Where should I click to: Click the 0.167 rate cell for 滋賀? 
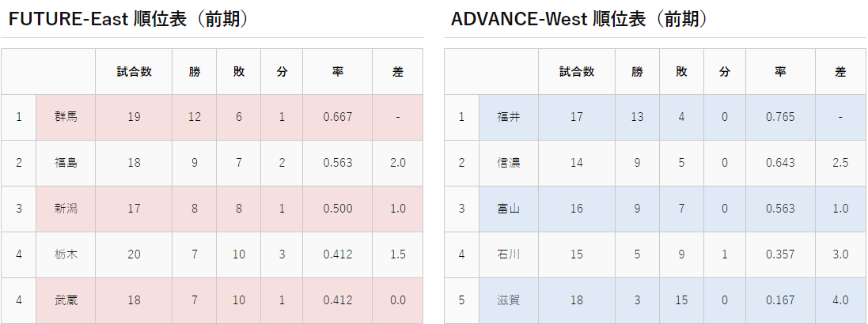(780, 300)
